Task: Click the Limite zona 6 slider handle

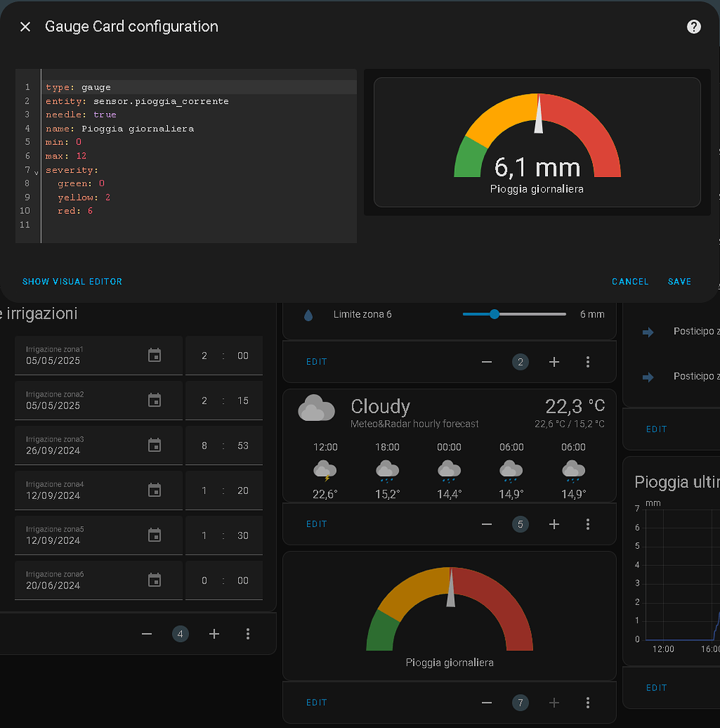Action: click(x=495, y=314)
